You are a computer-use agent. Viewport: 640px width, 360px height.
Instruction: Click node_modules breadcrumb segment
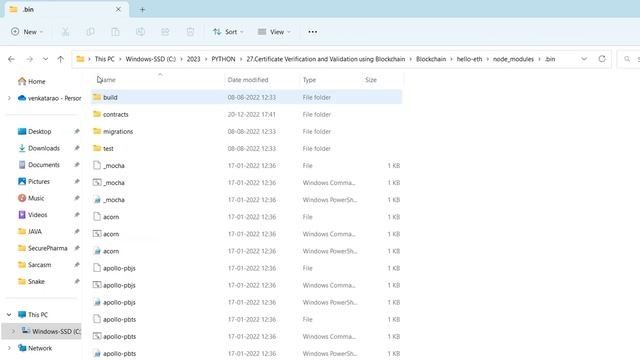pyautogui.click(x=513, y=59)
